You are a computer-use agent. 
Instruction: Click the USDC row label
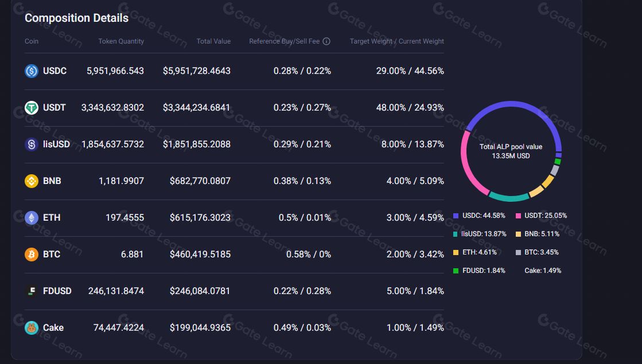54,71
